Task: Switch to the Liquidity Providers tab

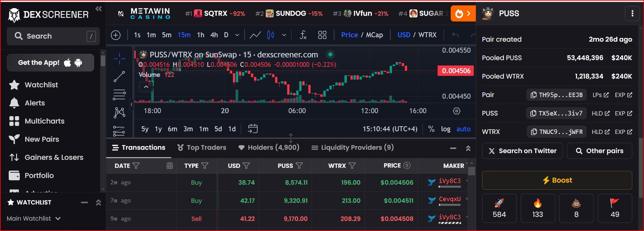Action: [x=352, y=147]
